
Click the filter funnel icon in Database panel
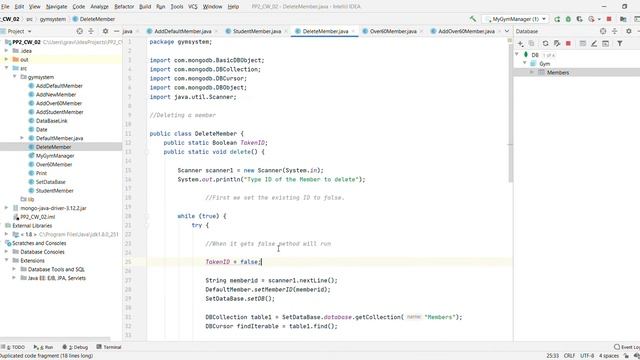click(620, 43)
